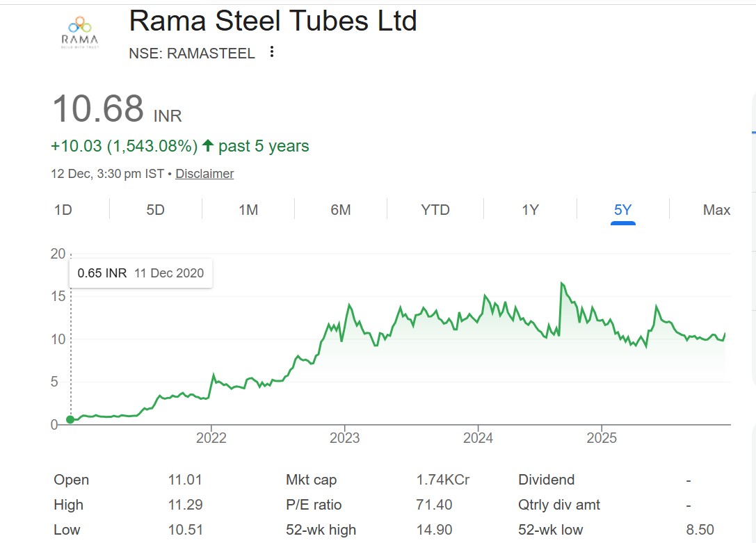
Task: Click the price tooltip showing 0.65 INR
Action: click(140, 273)
